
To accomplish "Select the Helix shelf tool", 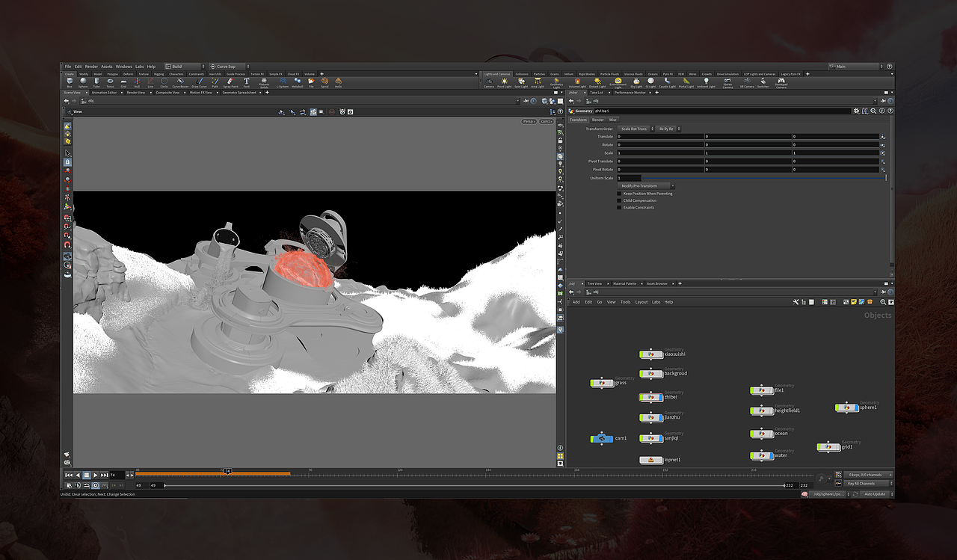I will point(338,82).
